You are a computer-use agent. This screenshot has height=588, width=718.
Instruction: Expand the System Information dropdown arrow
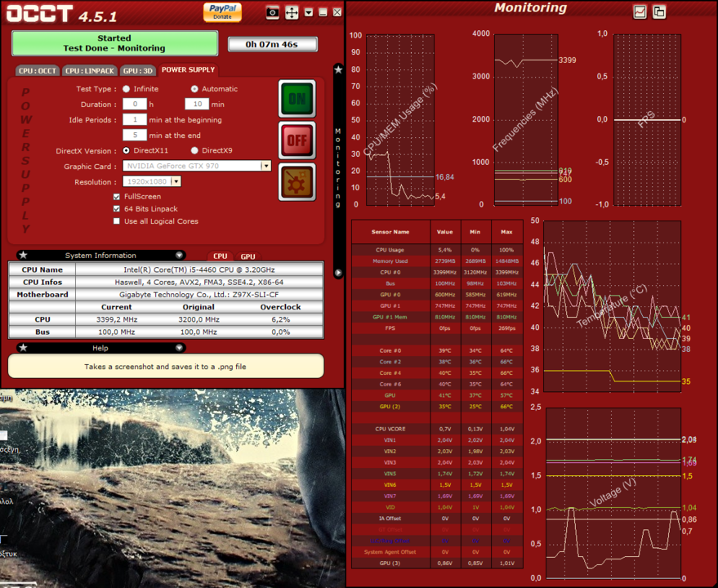[179, 255]
